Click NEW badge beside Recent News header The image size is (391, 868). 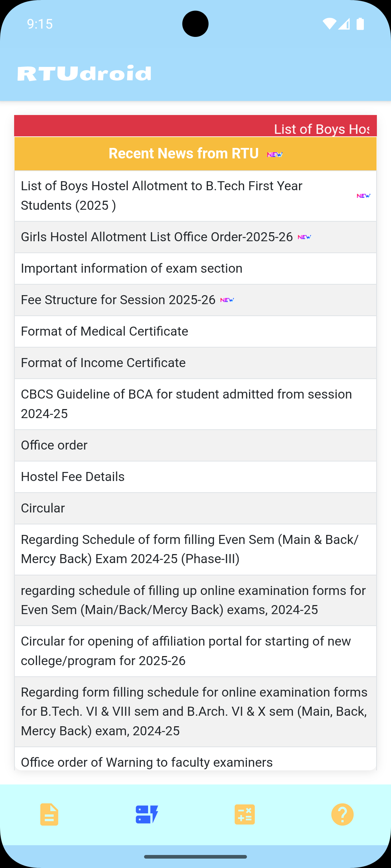click(x=275, y=154)
